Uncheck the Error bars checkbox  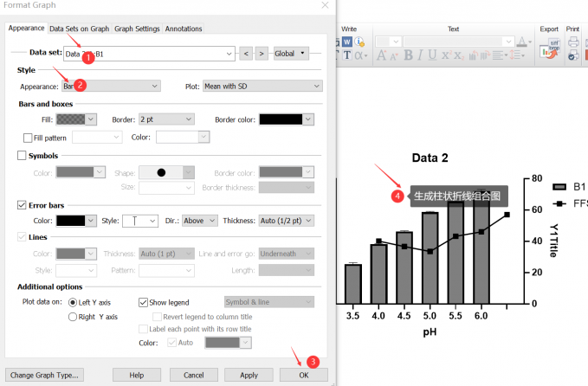22,205
